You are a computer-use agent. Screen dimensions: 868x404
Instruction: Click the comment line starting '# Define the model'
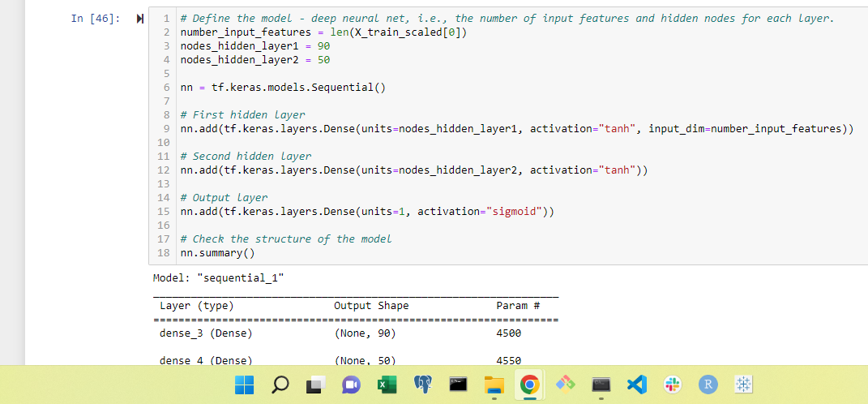click(507, 19)
